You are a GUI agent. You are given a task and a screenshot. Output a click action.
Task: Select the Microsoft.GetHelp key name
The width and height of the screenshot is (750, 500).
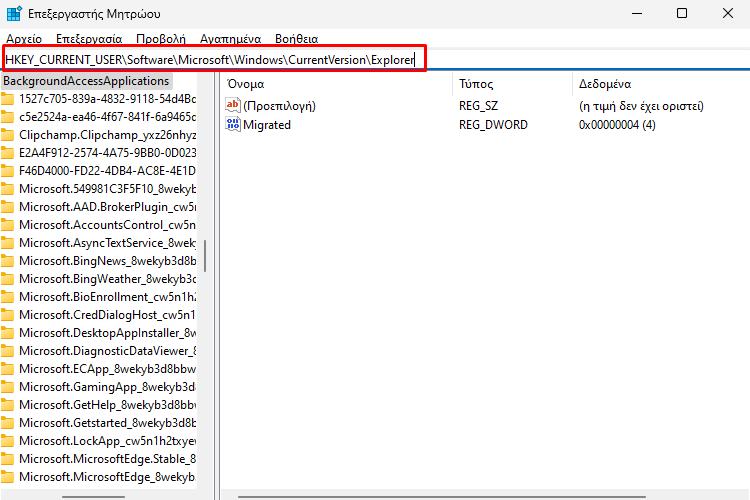click(x=107, y=405)
